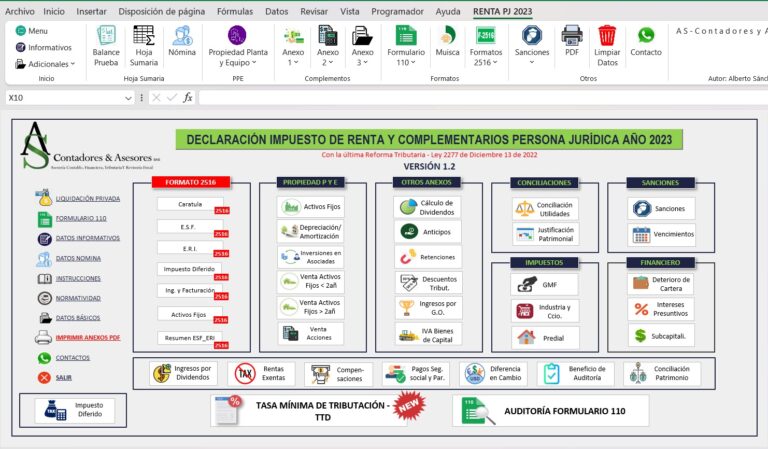The height and width of the screenshot is (449, 768).
Task: Click the SALIR link
Action: point(64,378)
